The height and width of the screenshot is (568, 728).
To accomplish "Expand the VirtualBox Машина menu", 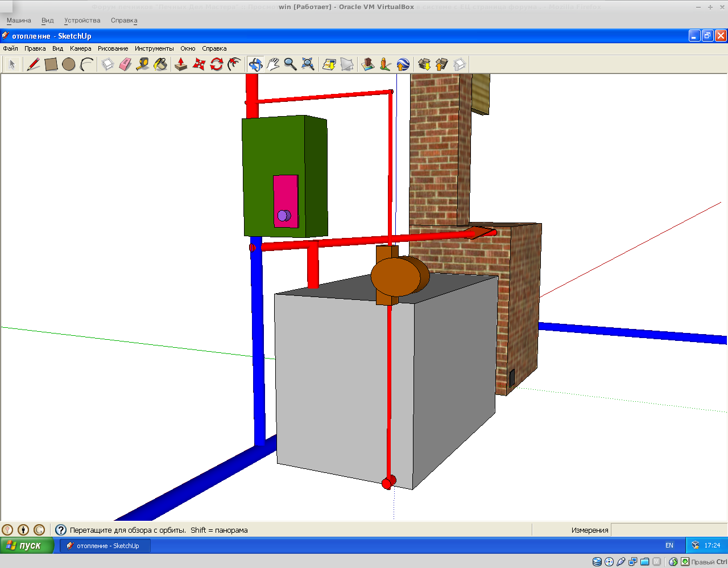I will pos(19,20).
